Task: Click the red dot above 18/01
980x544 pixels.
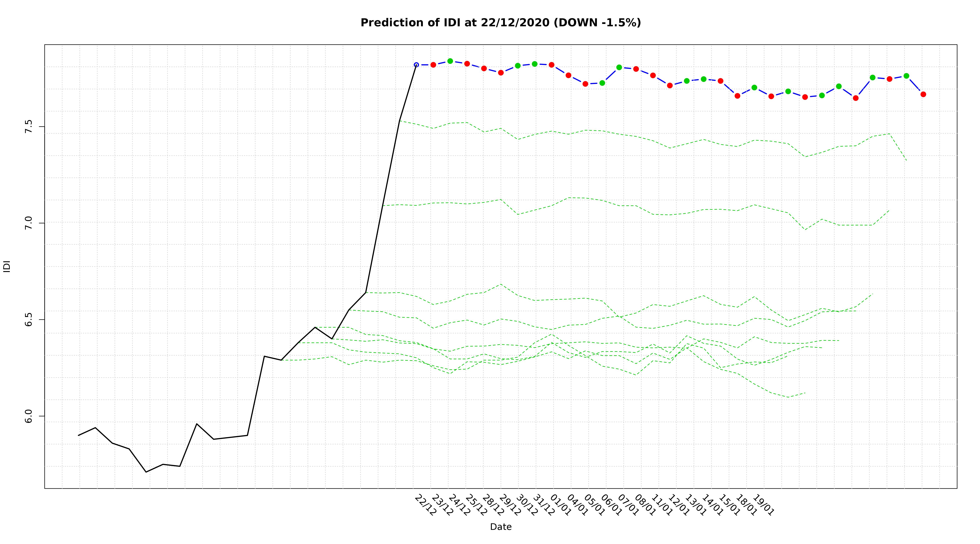Action: pyautogui.click(x=737, y=96)
